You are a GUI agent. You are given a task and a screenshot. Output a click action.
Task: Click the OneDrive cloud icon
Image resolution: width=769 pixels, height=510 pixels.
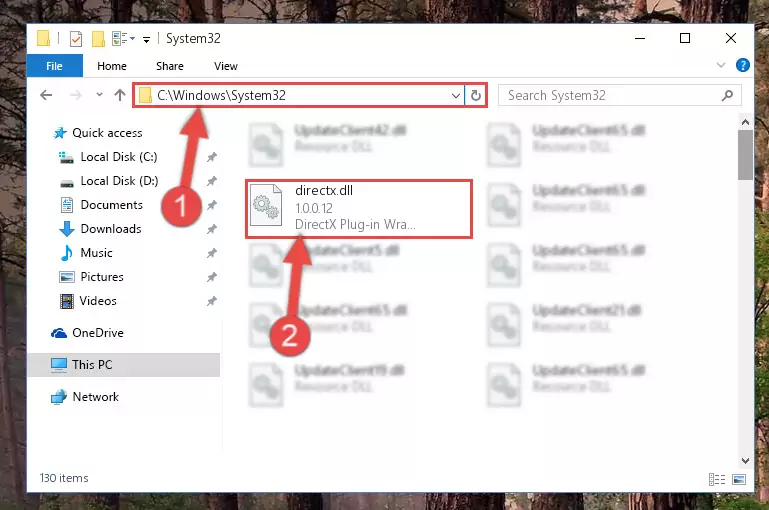59,333
